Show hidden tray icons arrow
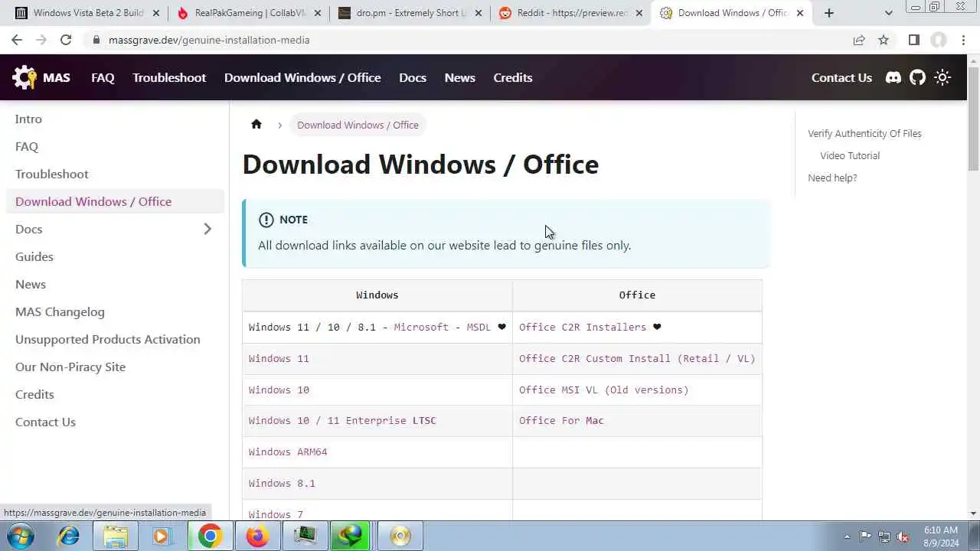The height and width of the screenshot is (551, 980). click(x=847, y=536)
